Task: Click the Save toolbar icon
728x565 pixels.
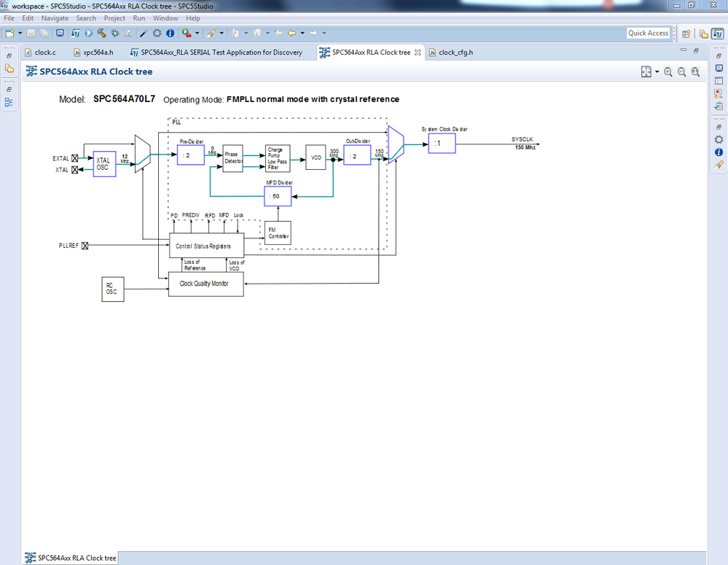Action: 31,33
